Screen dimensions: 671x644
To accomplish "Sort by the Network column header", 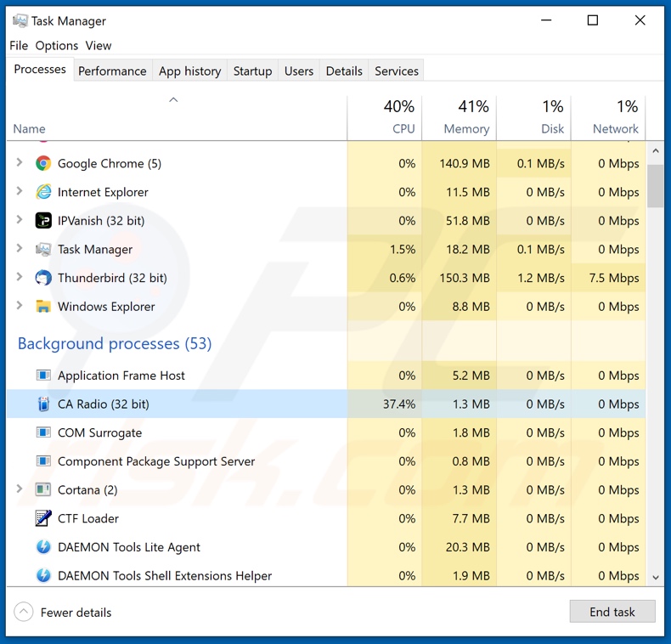I will 608,118.
